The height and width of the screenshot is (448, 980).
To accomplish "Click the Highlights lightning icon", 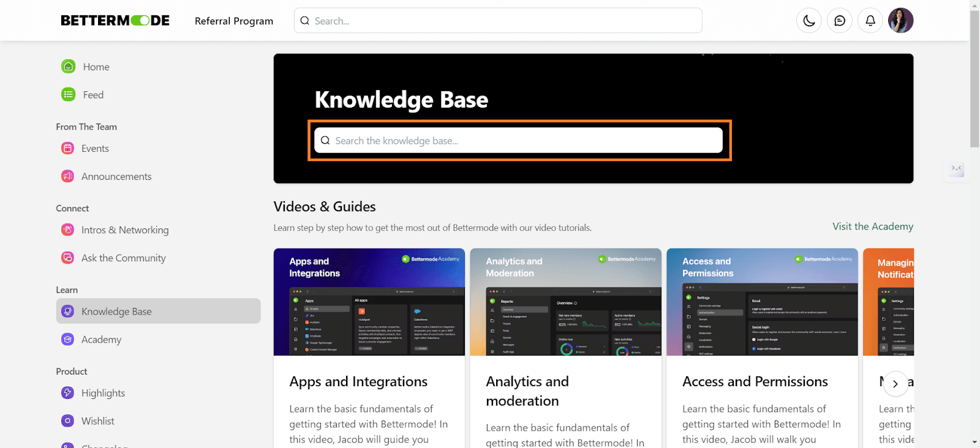I will pyautogui.click(x=68, y=392).
